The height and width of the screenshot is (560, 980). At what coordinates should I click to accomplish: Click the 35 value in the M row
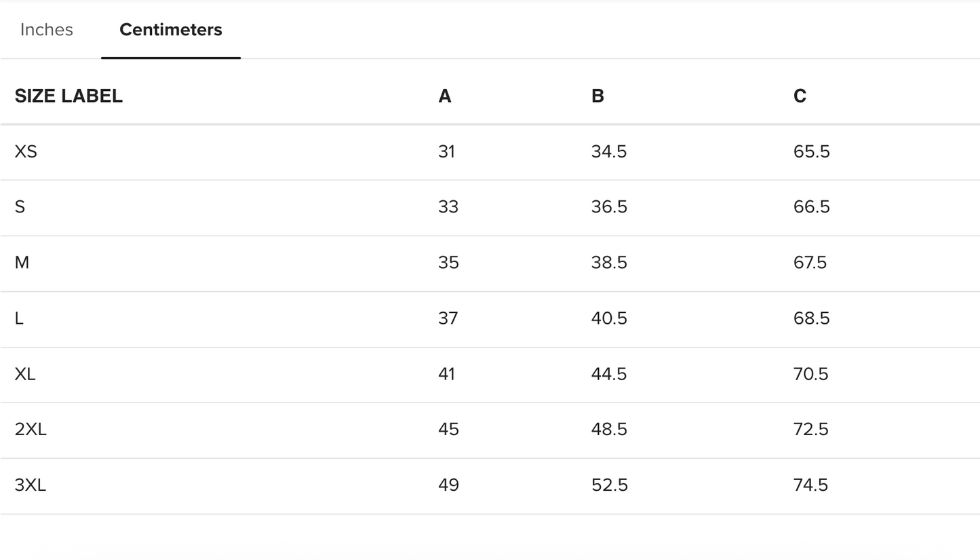coord(448,263)
